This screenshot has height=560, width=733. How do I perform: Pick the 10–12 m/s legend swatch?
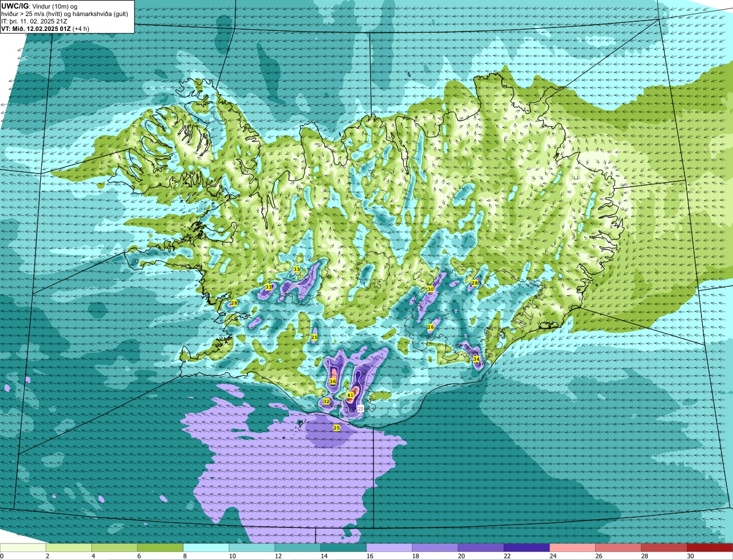click(x=252, y=547)
